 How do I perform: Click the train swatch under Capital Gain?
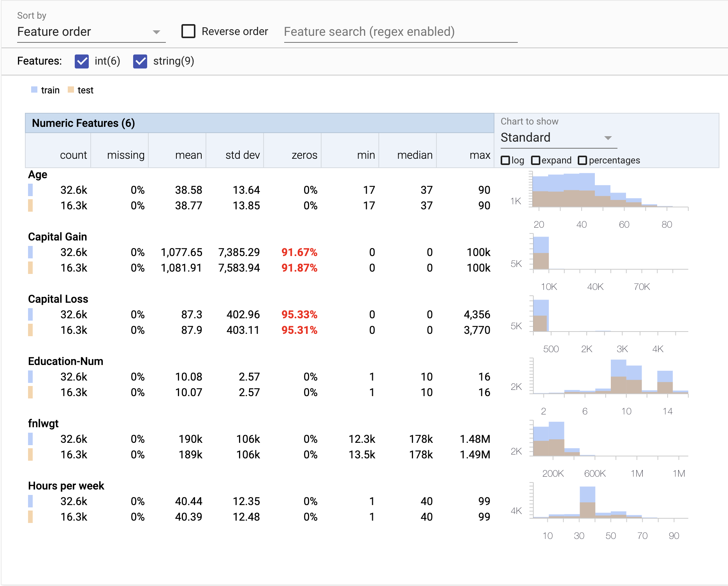[x=30, y=252]
